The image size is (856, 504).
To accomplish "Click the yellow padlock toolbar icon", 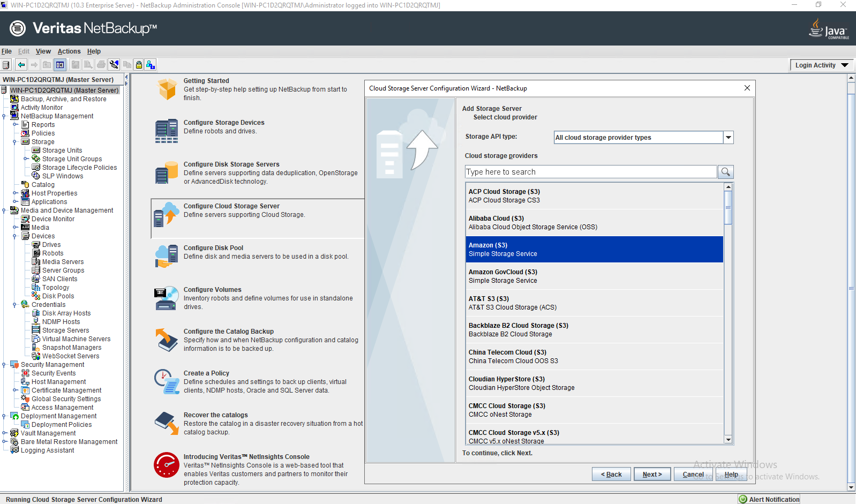I will (139, 65).
